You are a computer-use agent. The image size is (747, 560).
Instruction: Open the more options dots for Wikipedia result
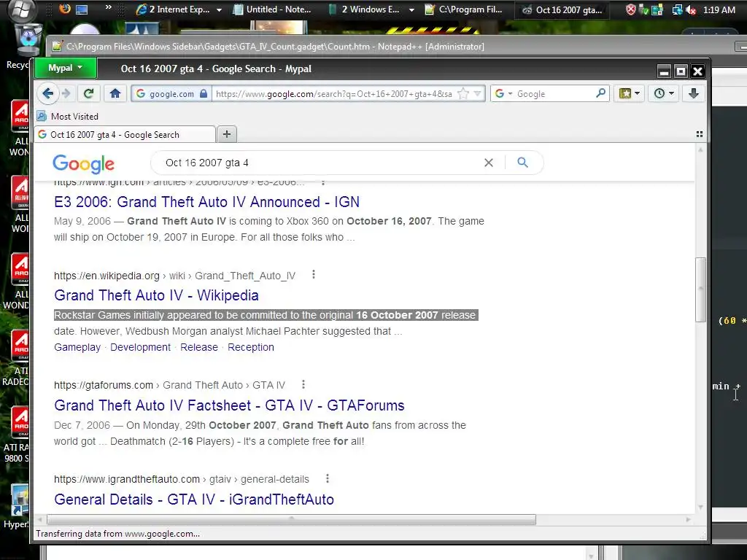point(314,274)
